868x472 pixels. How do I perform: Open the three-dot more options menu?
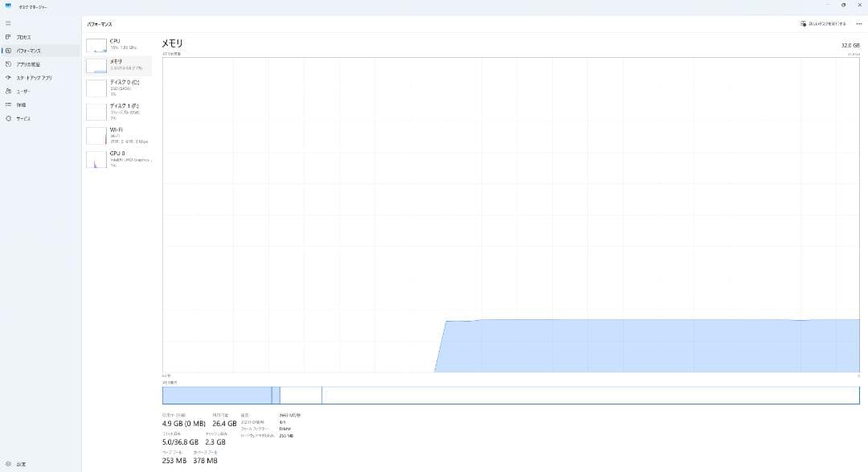point(858,24)
